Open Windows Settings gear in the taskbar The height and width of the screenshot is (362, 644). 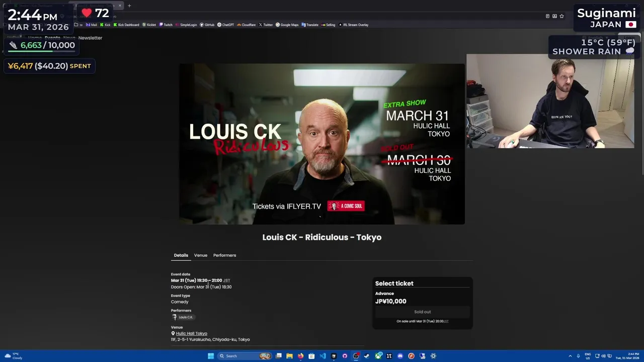click(433, 356)
